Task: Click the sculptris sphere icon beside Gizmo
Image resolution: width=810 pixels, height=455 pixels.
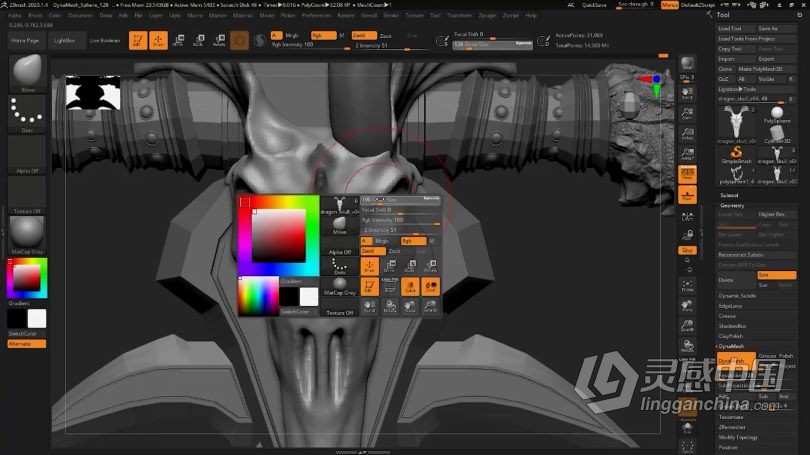Action: tap(260, 40)
